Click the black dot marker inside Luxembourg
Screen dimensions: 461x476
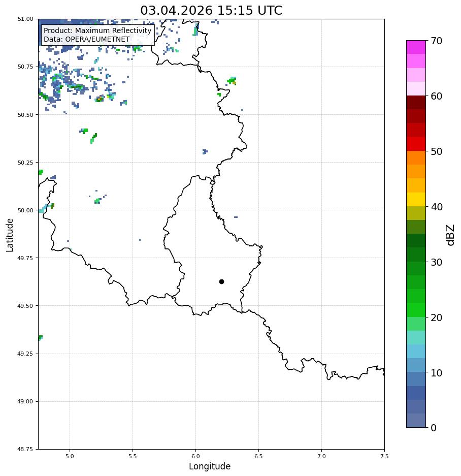221,282
